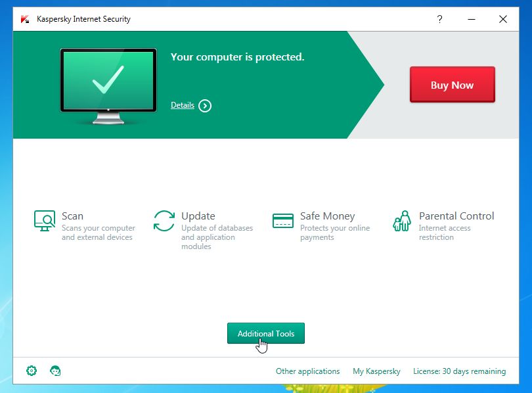Click 'Your computer is protected.' status text
The image size is (532, 393).
(x=238, y=57)
